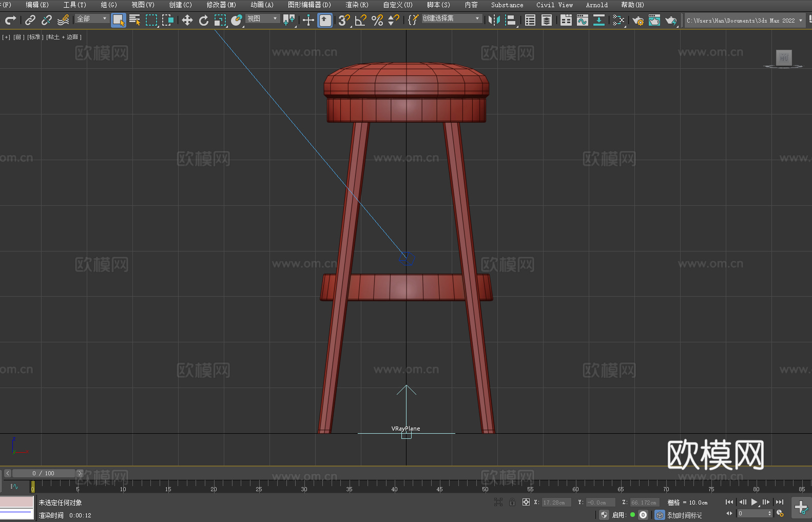This screenshot has width=812, height=522.
Task: Toggle Angle Snap
Action: 361,20
